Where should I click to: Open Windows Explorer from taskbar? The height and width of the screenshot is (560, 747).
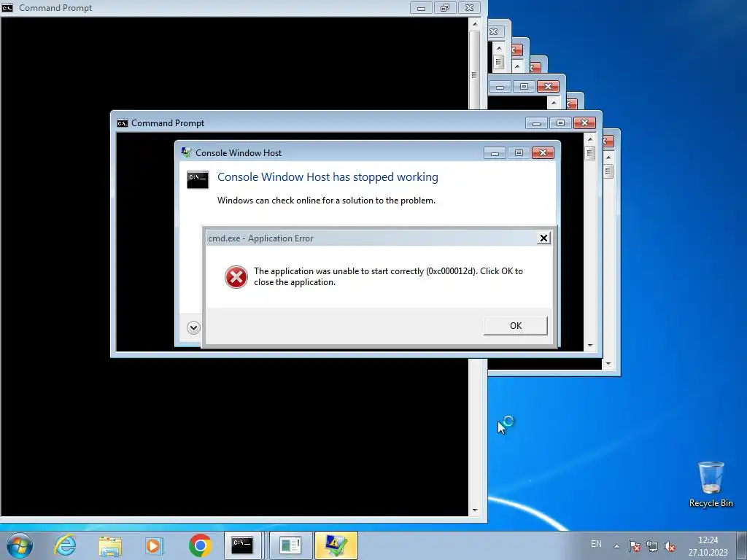110,545
